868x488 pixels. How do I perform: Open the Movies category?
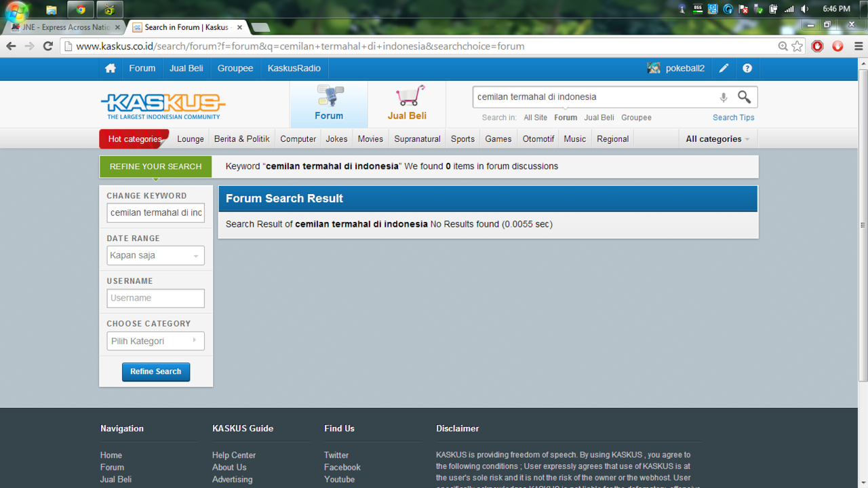point(370,139)
